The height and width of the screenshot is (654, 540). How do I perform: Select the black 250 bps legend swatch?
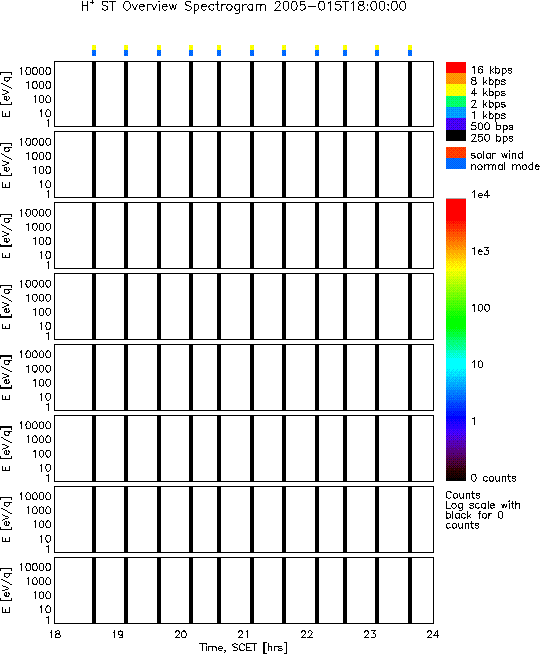pyautogui.click(x=456, y=135)
